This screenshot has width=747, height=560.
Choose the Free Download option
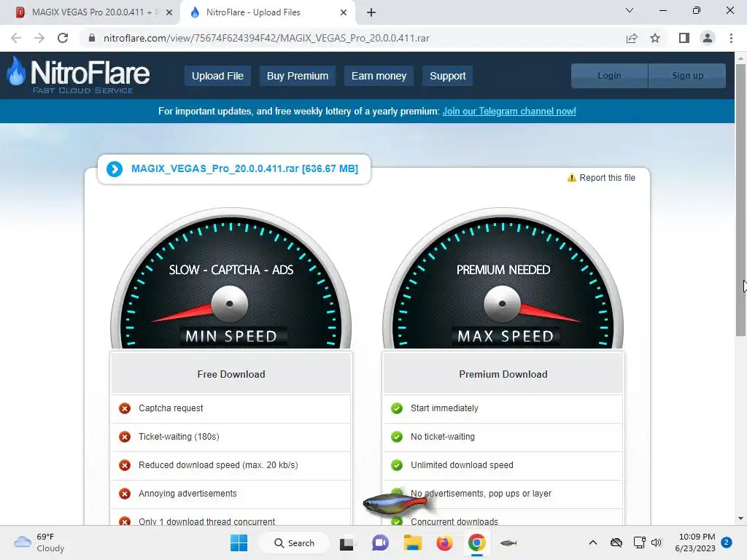(x=231, y=374)
